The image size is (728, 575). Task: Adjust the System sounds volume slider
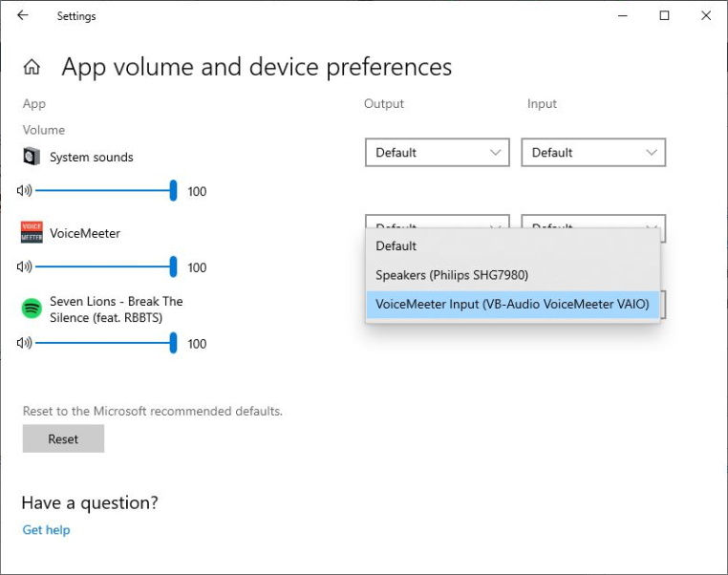click(x=106, y=190)
